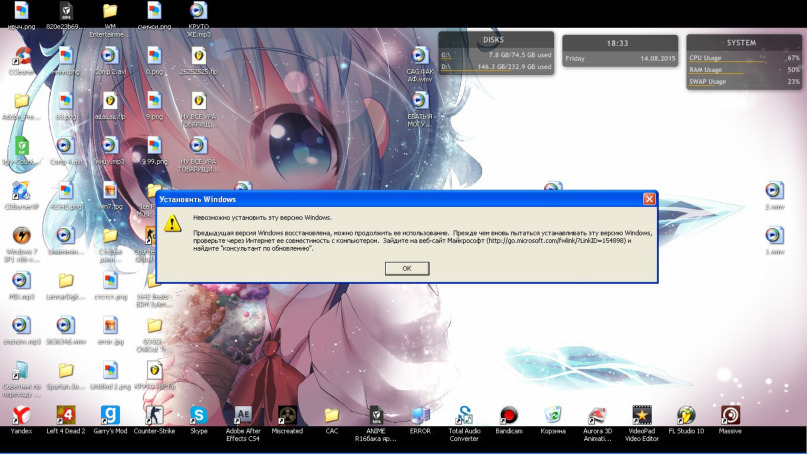Click the yellow warning triangle icon
Image resolution: width=807 pixels, height=454 pixels.
173,223
